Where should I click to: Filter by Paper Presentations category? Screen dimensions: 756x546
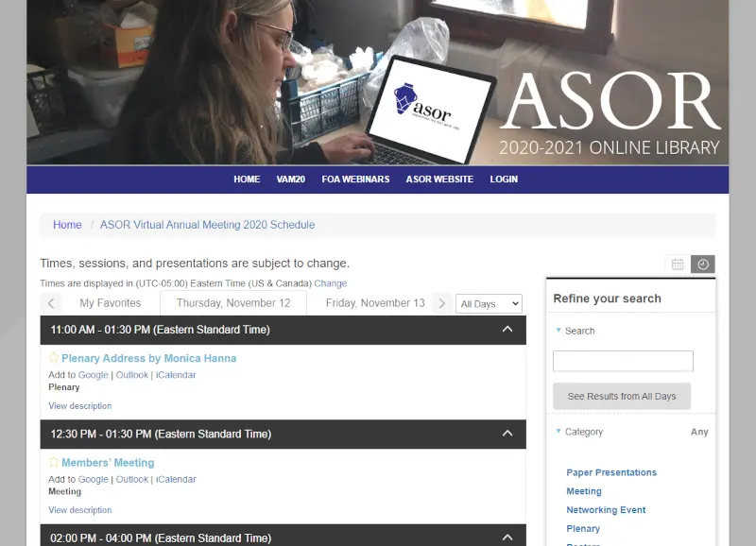(x=611, y=472)
